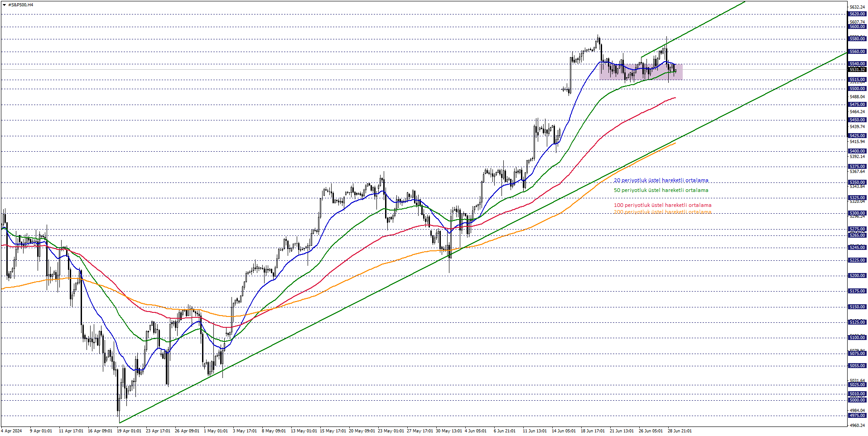This screenshot has width=868, height=436.
Task: Click the 9 Apr 01:01 date label
Action: click(41, 431)
